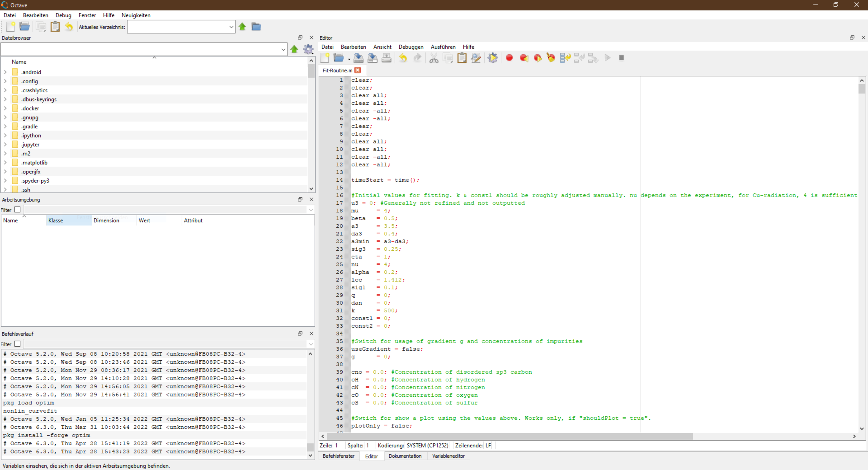Click the Arbeitsumgebung filter text field
The image size is (868, 470).
[x=165, y=210]
